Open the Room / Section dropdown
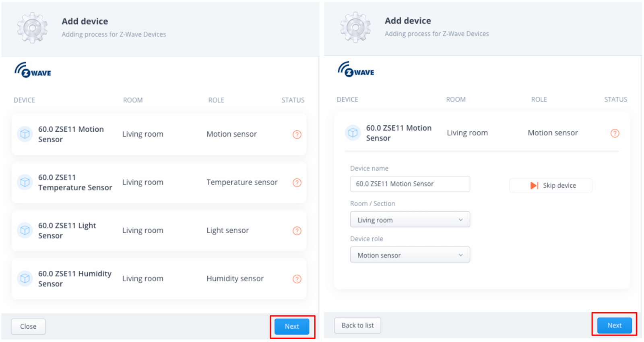The height and width of the screenshot is (342, 644). 410,220
